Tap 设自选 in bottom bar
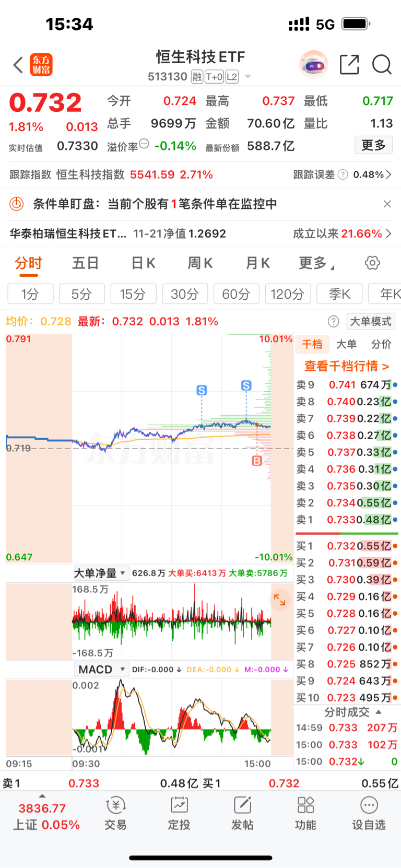The image size is (401, 868). [369, 814]
